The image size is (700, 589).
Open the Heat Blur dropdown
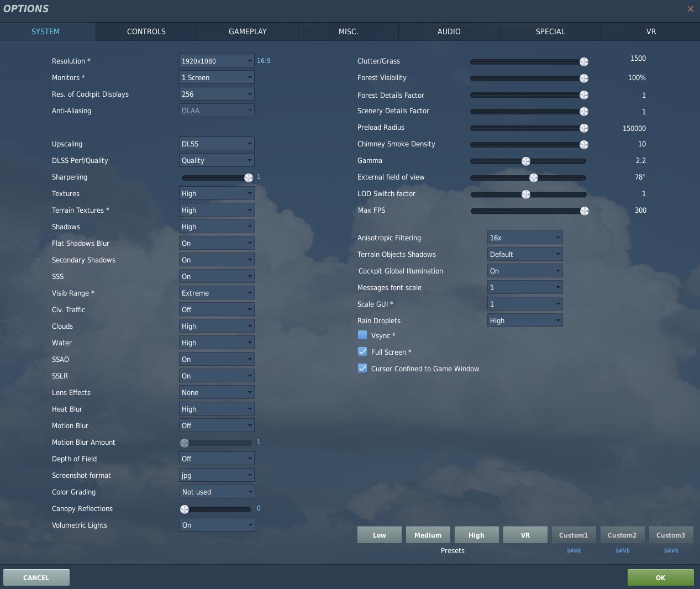click(217, 409)
